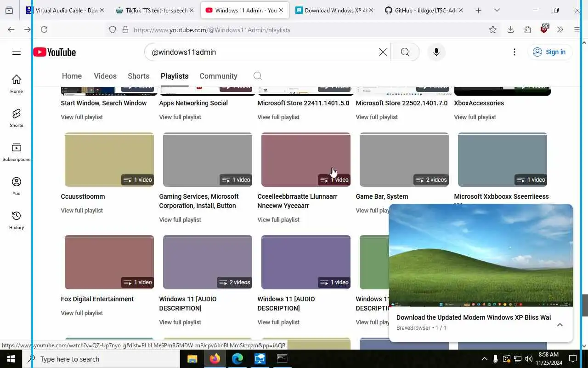Click the uBlock Origin shield icon
Image resolution: width=588 pixels, height=368 pixels.
[x=544, y=29]
